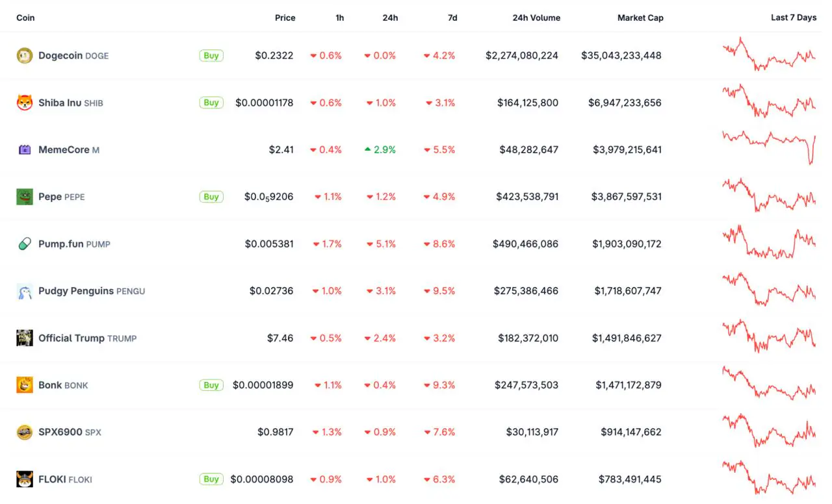Click the Pump.fun pill icon
The image size is (832, 504).
tap(25, 244)
